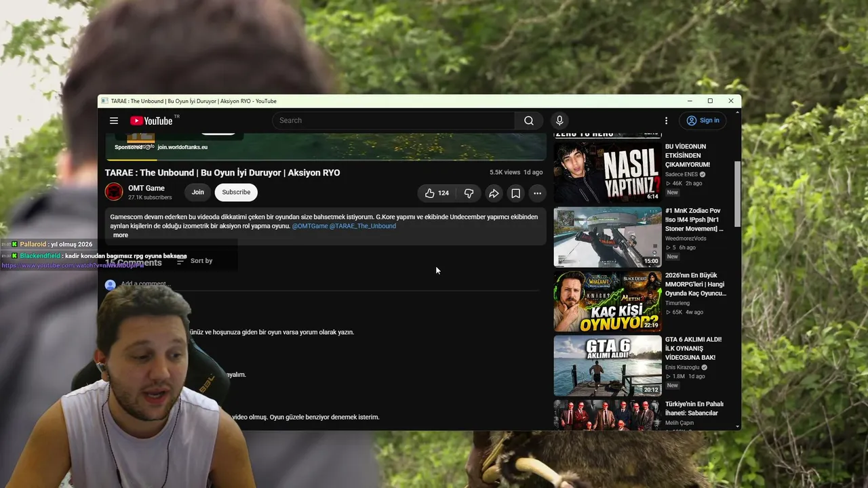Open the GTA 6 AKLIMI ALDI thumbnail

click(608, 366)
